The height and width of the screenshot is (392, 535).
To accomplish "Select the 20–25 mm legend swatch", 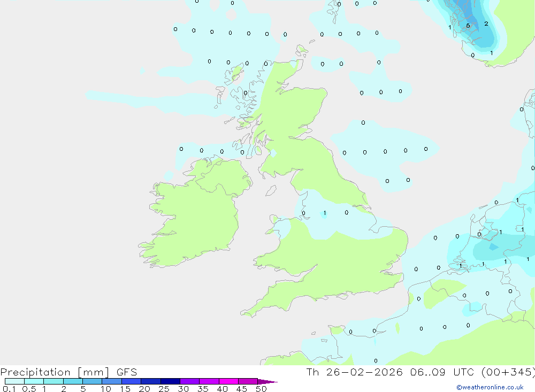I will 150,381.
